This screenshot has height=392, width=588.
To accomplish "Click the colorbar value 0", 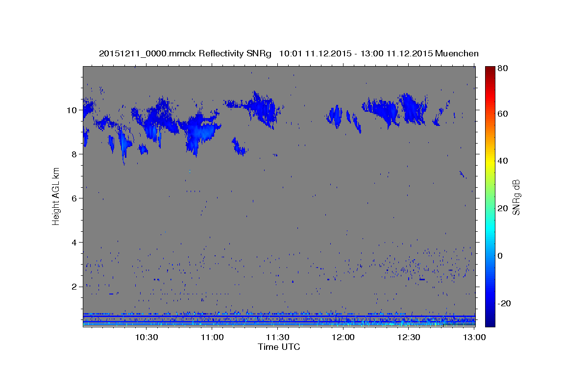I will (500, 256).
